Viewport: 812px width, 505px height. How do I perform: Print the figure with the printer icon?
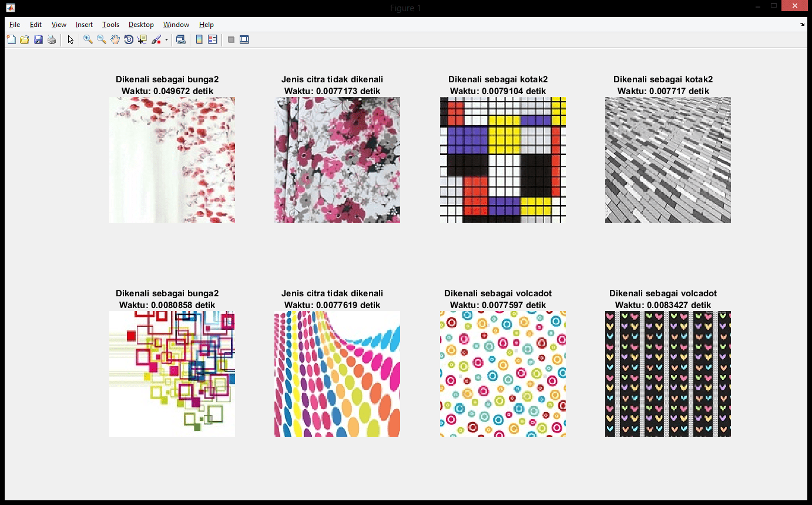click(x=52, y=40)
